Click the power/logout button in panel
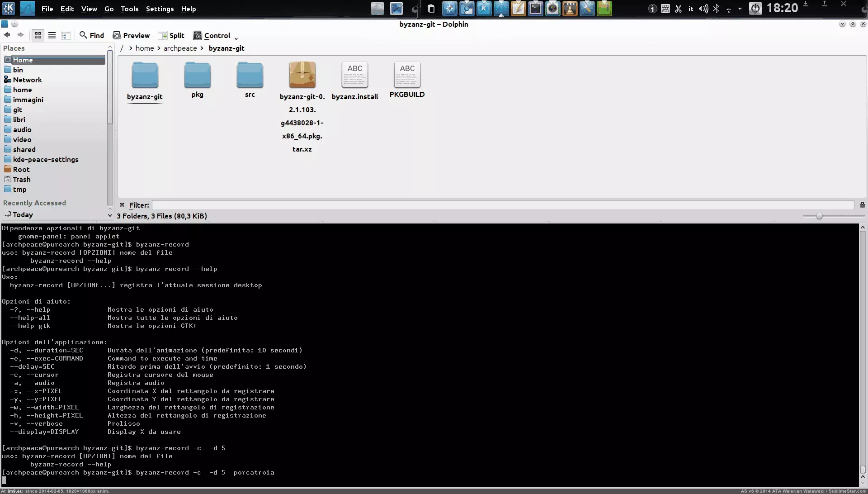Screen dimensions: 868x494 [755, 8]
